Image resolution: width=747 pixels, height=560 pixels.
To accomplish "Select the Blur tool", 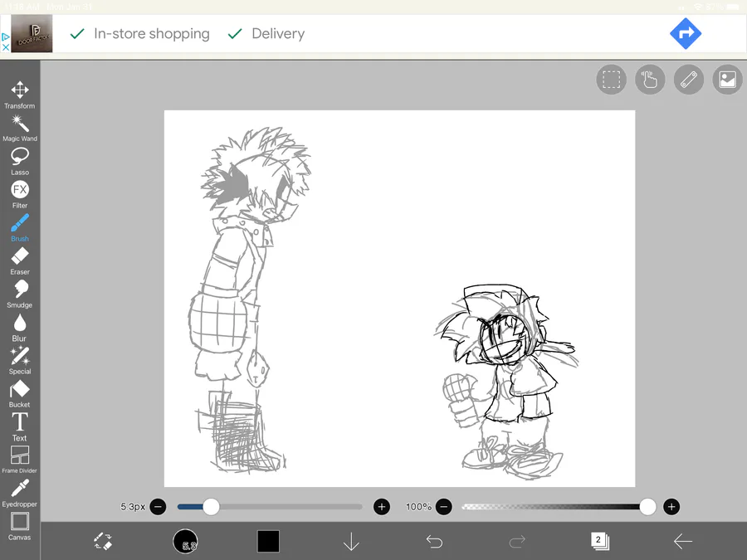I will 20,328.
